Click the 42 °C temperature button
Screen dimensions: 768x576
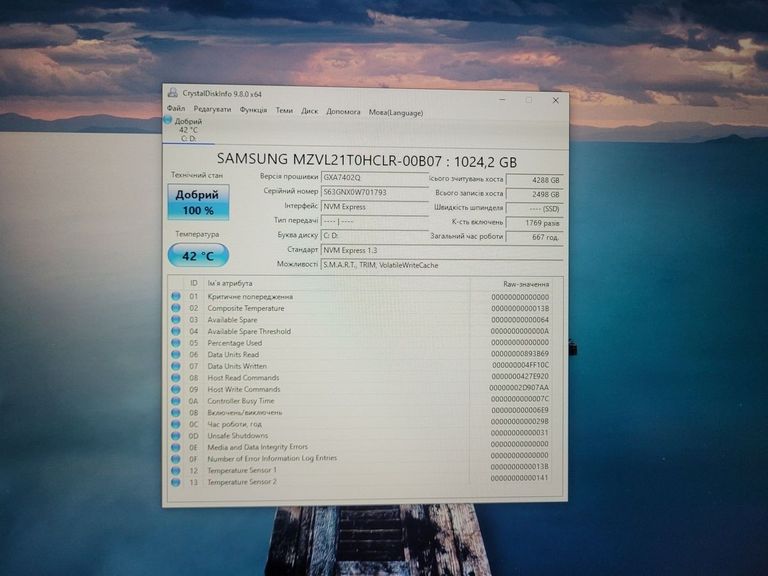[x=198, y=256]
